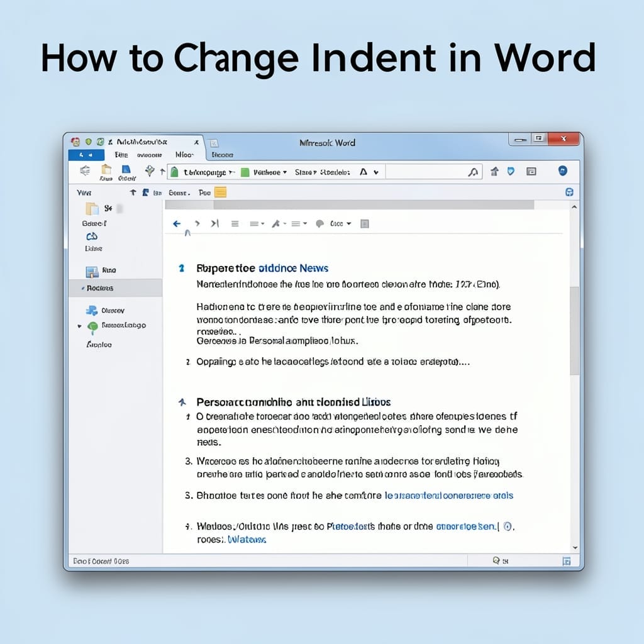Click the up arrow in second toolbar
The image size is (644, 644).
coord(133,192)
